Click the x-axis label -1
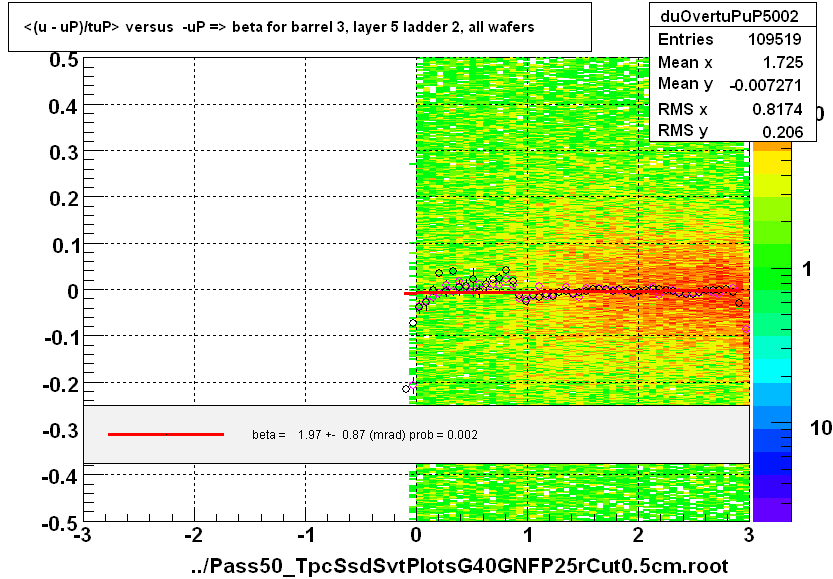The image size is (833, 579). point(305,534)
